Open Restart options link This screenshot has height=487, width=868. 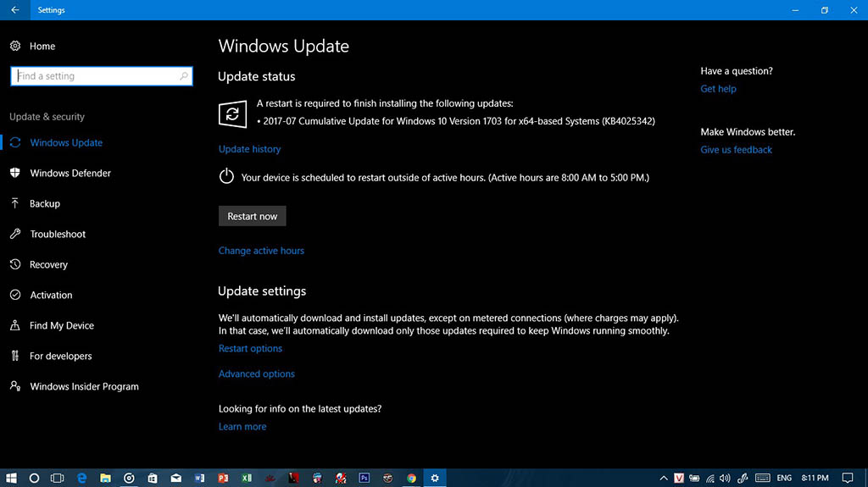pyautogui.click(x=250, y=348)
